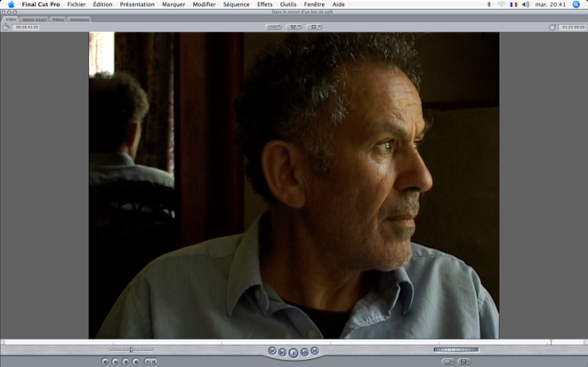Click the menu bar clock mar. 20:41
This screenshot has width=588, height=367.
(x=551, y=4)
